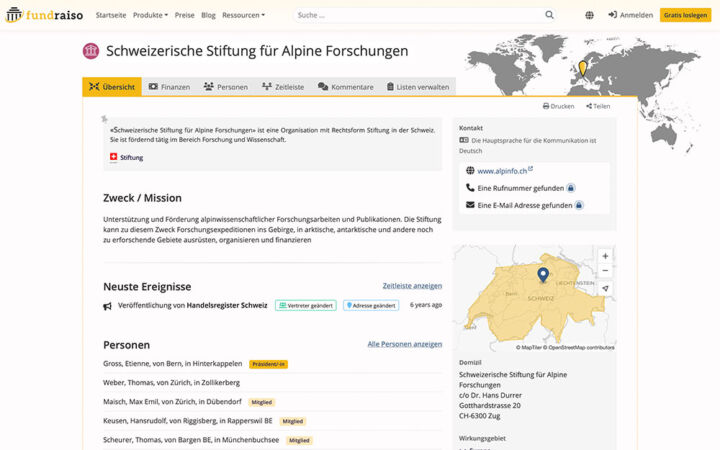
Task: Open the Preise page
Action: pos(184,15)
